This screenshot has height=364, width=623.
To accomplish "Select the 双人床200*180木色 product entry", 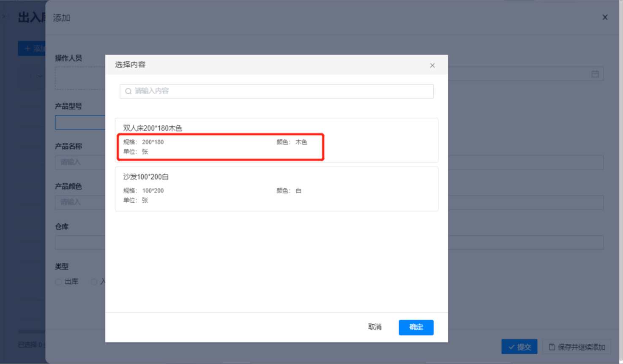I will point(276,140).
